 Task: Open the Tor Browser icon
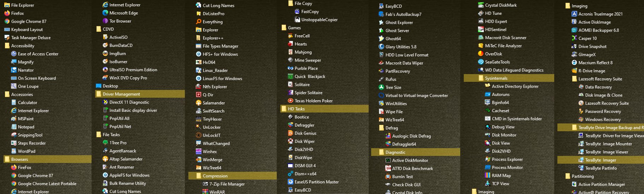(x=105, y=21)
